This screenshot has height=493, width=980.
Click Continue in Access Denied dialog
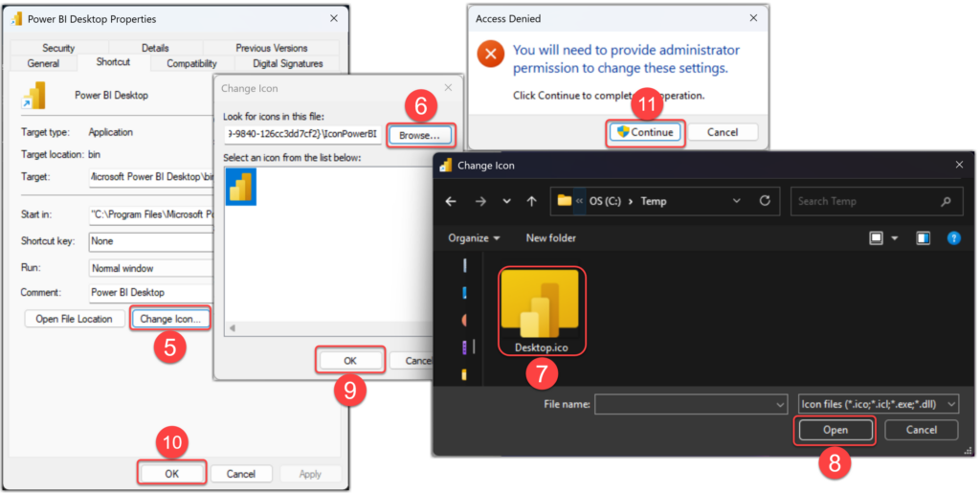(x=646, y=132)
